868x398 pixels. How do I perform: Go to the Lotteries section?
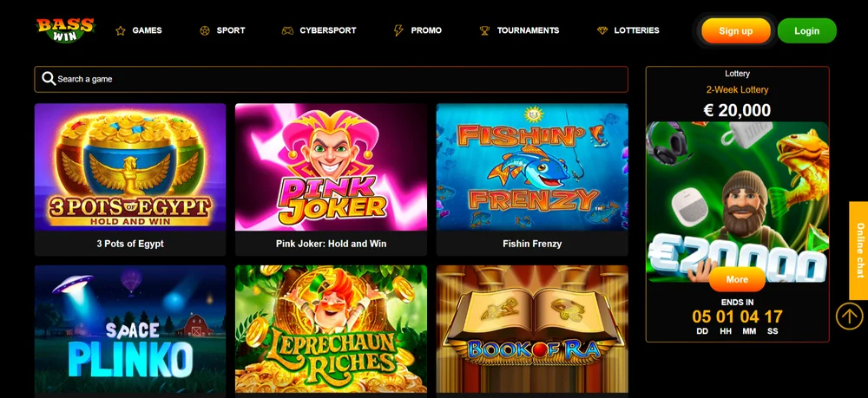636,30
